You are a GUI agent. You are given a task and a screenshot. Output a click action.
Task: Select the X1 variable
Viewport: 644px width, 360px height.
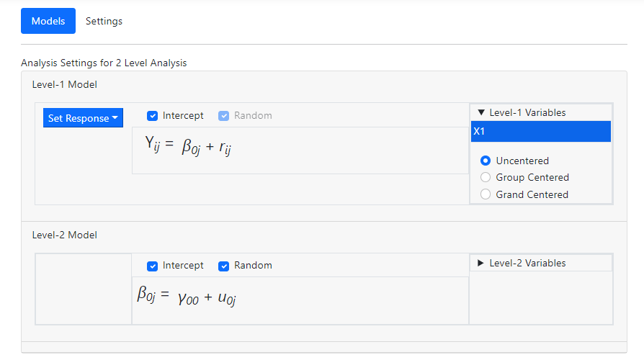(540, 132)
